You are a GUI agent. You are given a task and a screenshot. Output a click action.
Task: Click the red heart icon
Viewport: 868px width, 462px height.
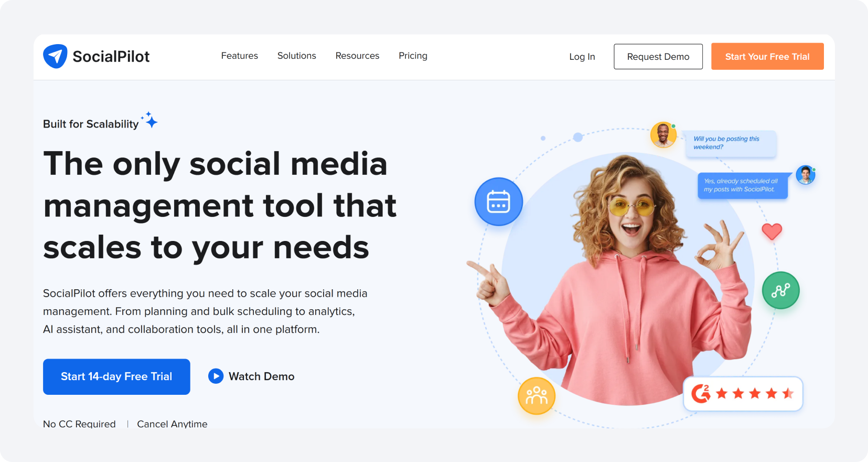772,232
